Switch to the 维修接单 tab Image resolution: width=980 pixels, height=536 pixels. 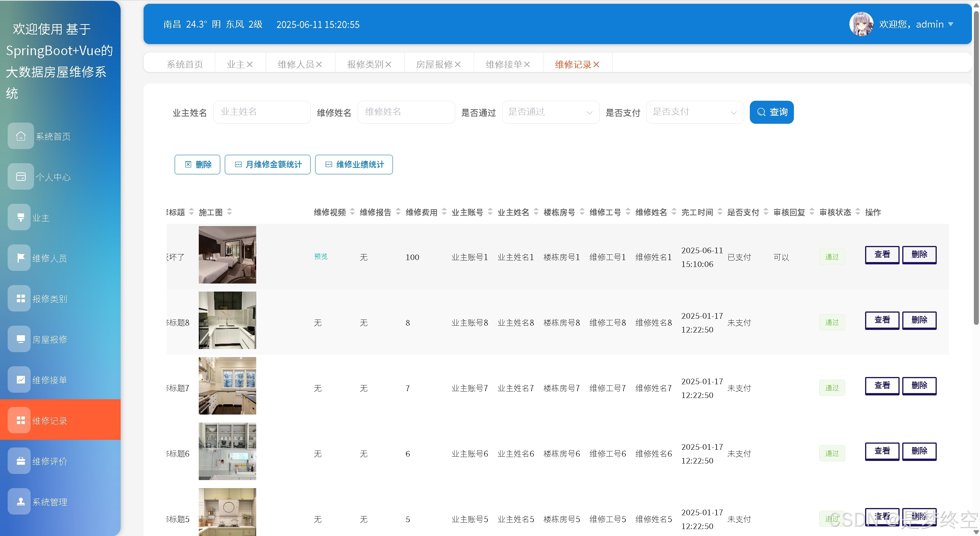504,64
